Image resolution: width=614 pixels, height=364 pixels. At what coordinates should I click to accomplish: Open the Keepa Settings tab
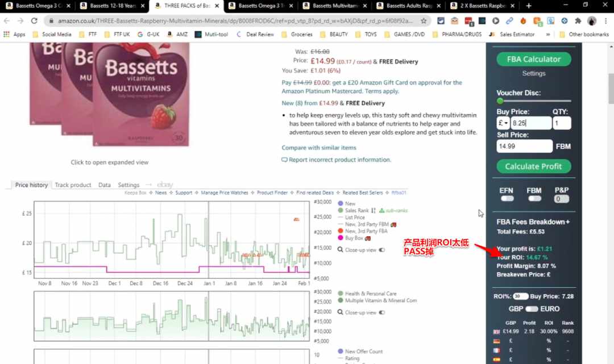click(x=128, y=185)
